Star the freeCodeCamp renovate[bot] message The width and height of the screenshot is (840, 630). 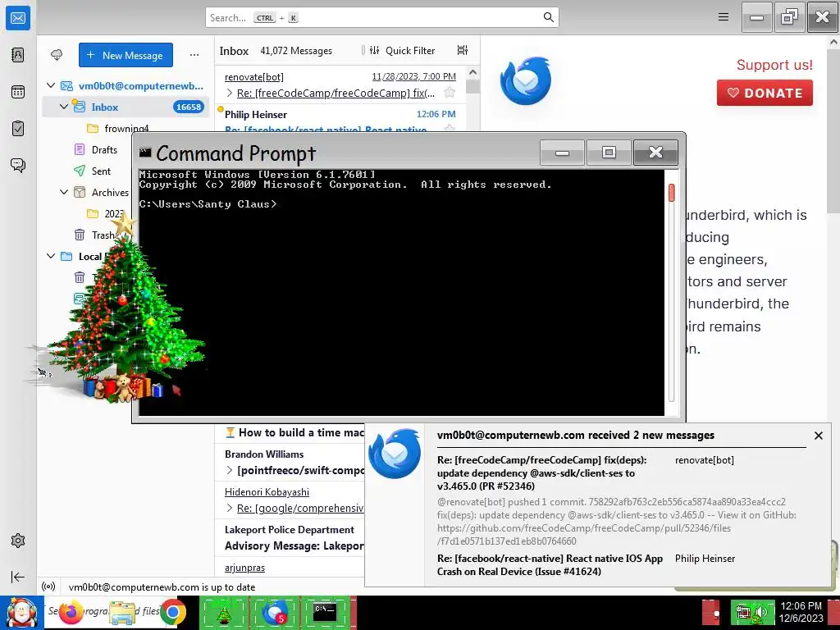(450, 93)
